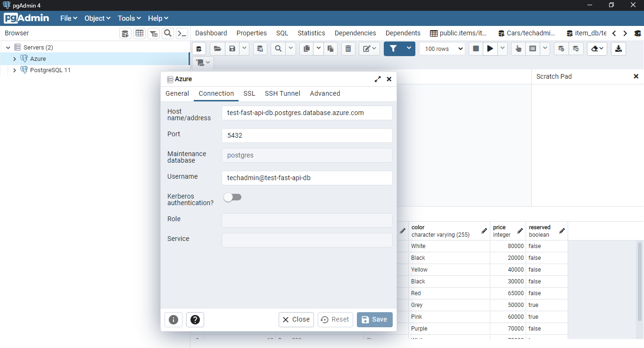Click the Paste rows icon
644x348 pixels.
coord(330,49)
